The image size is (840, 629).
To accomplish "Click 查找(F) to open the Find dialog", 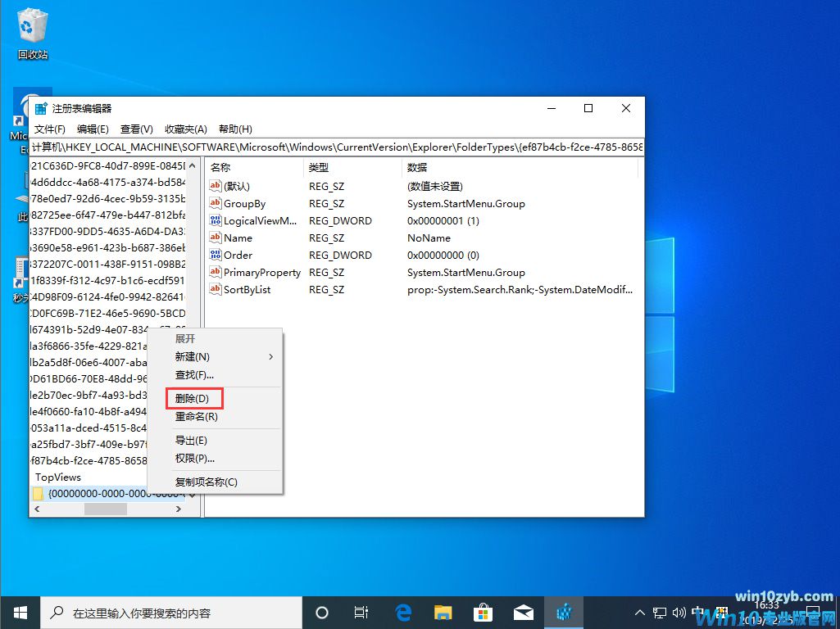I will 190,376.
